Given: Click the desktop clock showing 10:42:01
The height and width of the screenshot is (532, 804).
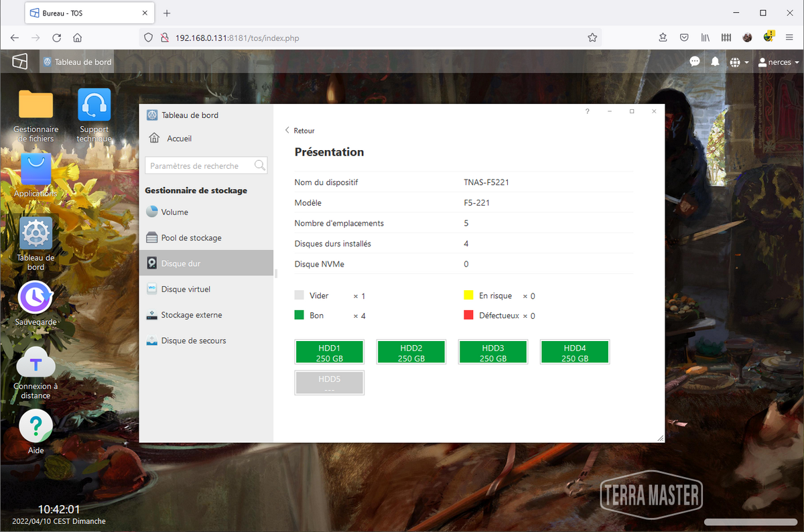Looking at the screenshot, I should pyautogui.click(x=59, y=509).
